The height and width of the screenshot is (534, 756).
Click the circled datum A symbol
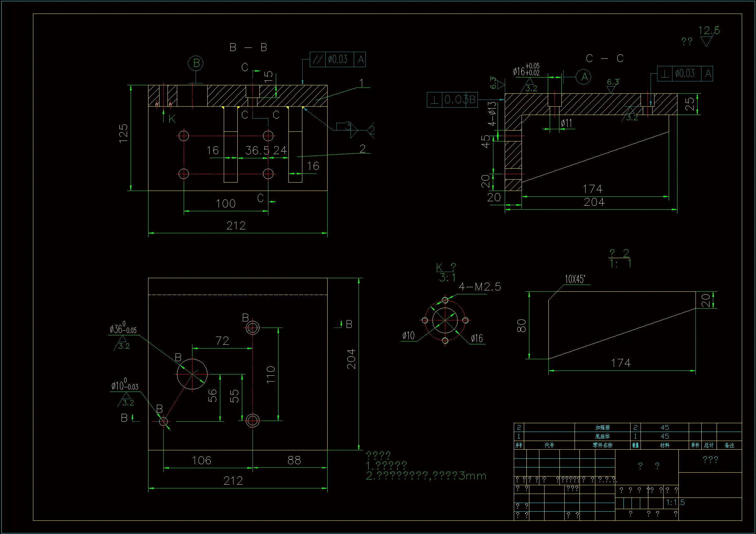(583, 77)
